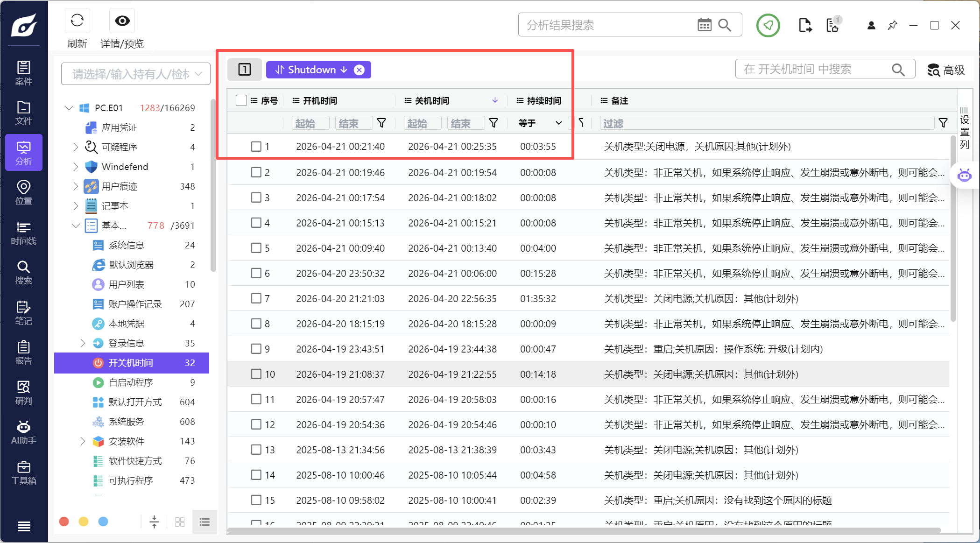Open the 详情/预览 eye icon

(122, 21)
